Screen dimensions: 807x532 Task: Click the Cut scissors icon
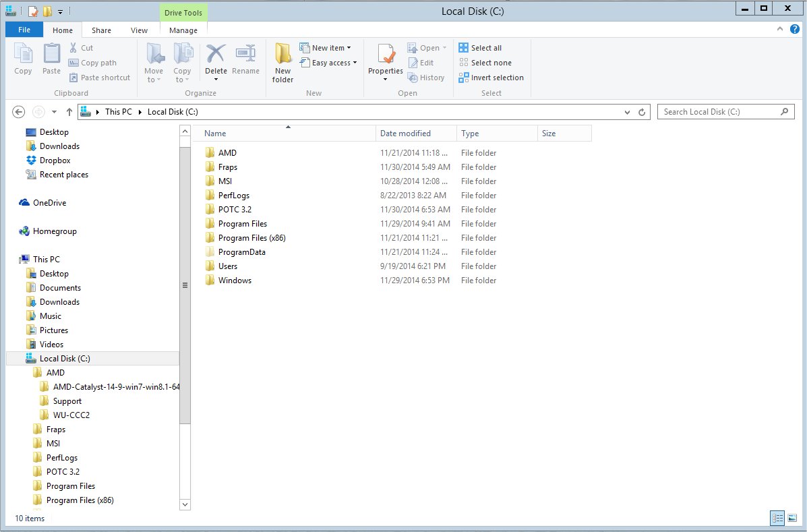click(73, 48)
